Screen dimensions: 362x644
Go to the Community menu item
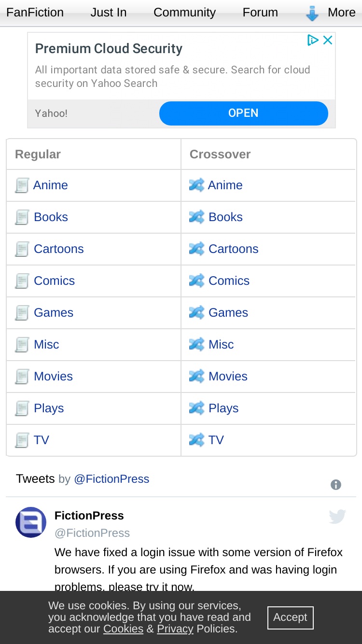(x=184, y=13)
